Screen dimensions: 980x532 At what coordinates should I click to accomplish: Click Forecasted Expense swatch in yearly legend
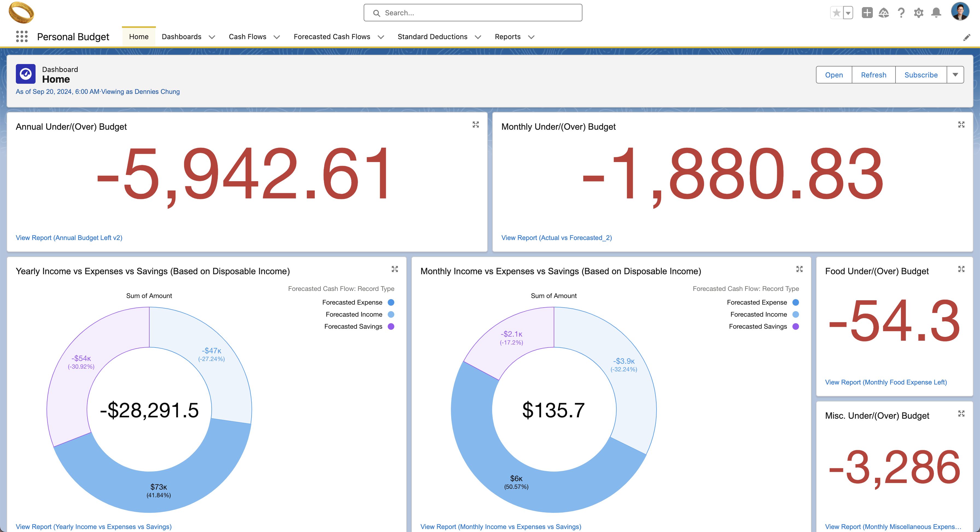pyautogui.click(x=391, y=302)
